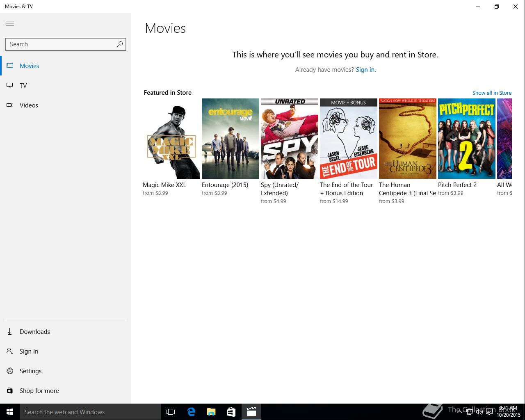
Task: Open The Human Centipede 3 poster
Action: click(x=408, y=139)
